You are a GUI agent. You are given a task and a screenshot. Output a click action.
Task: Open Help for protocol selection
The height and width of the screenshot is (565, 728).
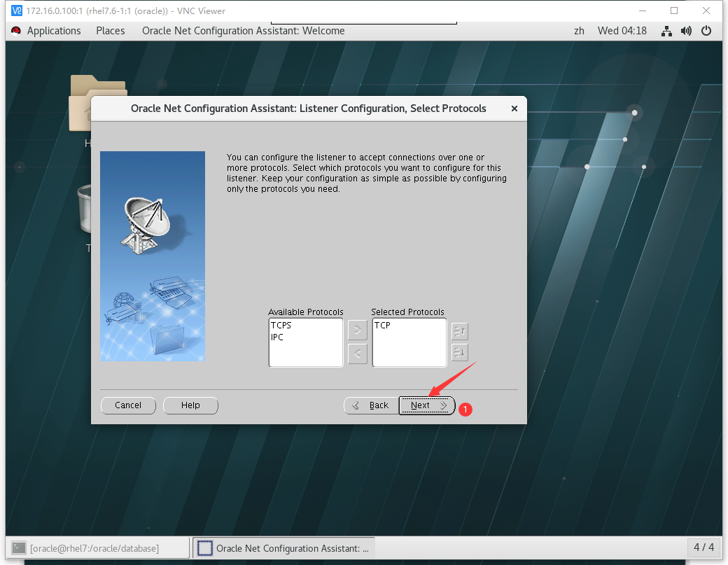pos(190,405)
